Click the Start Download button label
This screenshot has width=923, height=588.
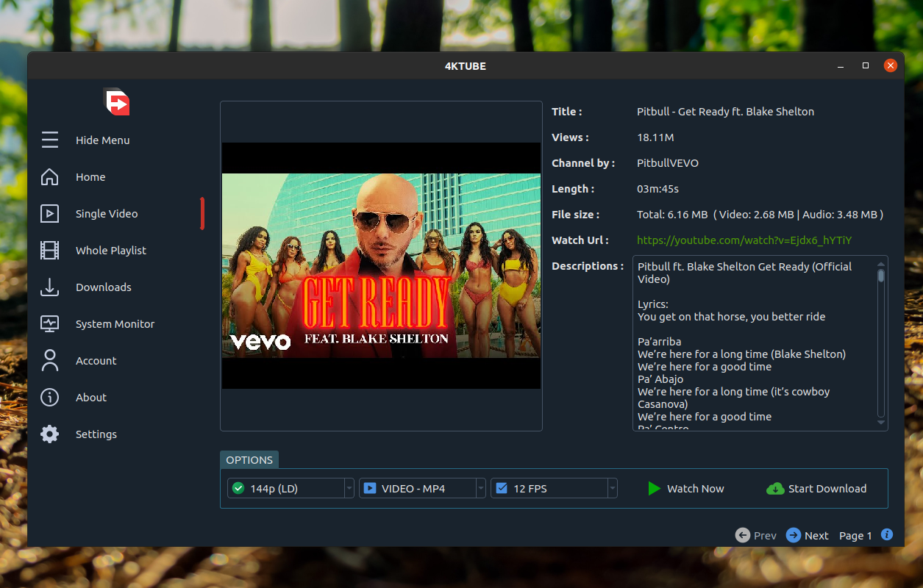click(x=827, y=488)
